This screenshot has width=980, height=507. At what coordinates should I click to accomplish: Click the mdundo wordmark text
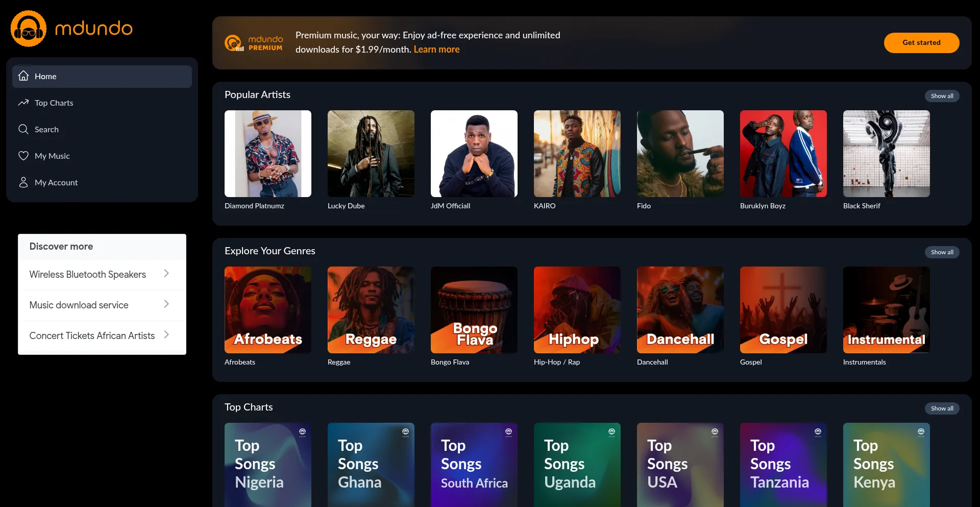[x=94, y=29]
